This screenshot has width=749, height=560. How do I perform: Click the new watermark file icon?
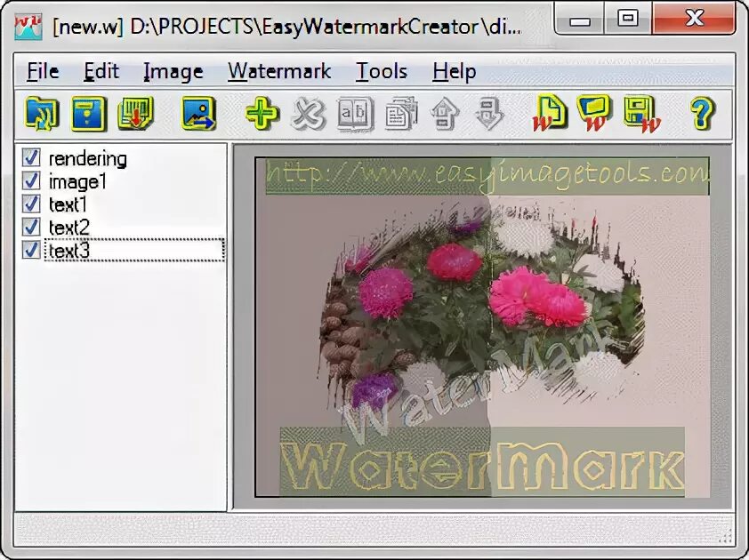click(550, 114)
